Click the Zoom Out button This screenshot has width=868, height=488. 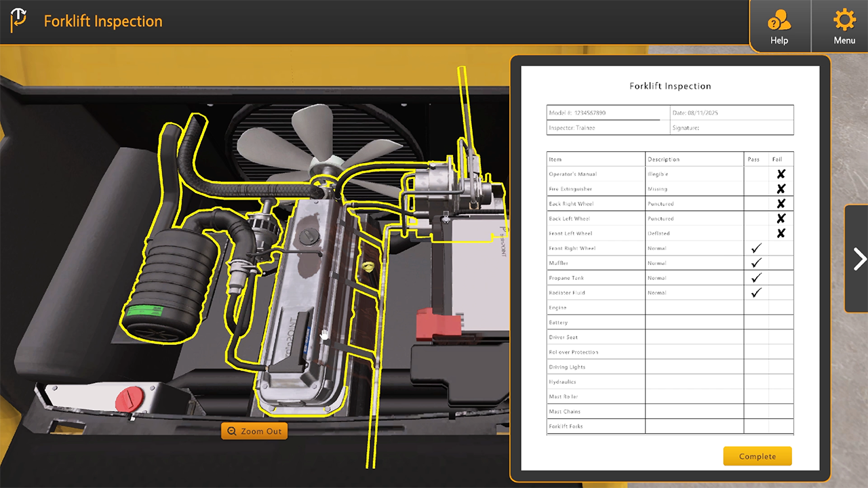click(254, 431)
